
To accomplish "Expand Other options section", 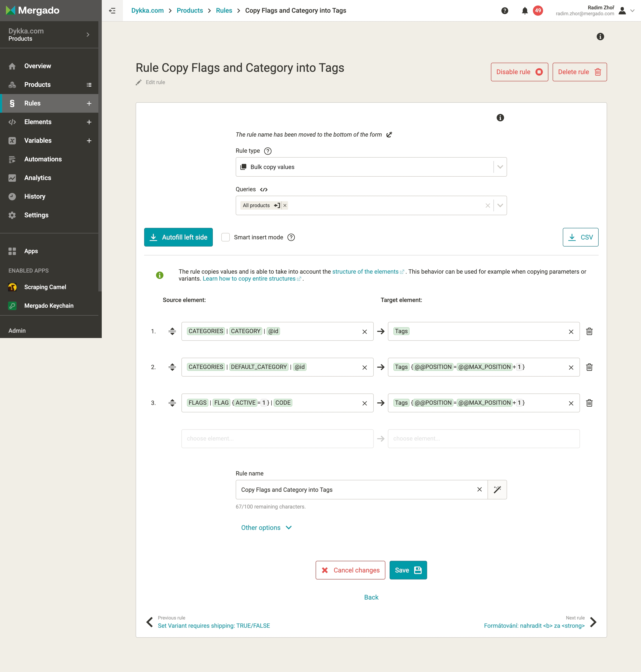I will click(x=266, y=528).
